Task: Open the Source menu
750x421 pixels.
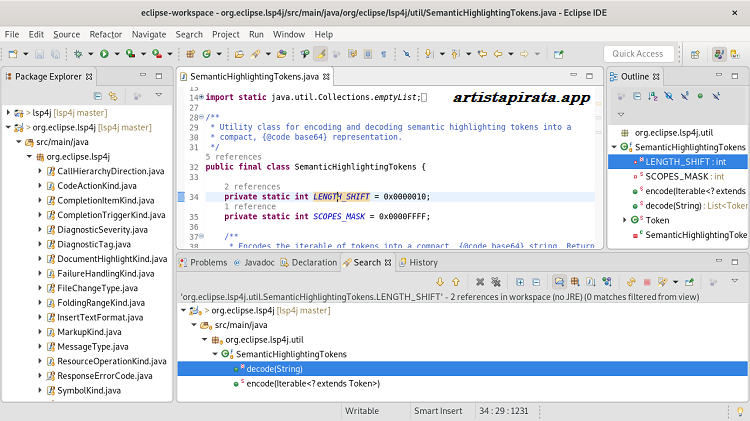Action: click(x=66, y=34)
